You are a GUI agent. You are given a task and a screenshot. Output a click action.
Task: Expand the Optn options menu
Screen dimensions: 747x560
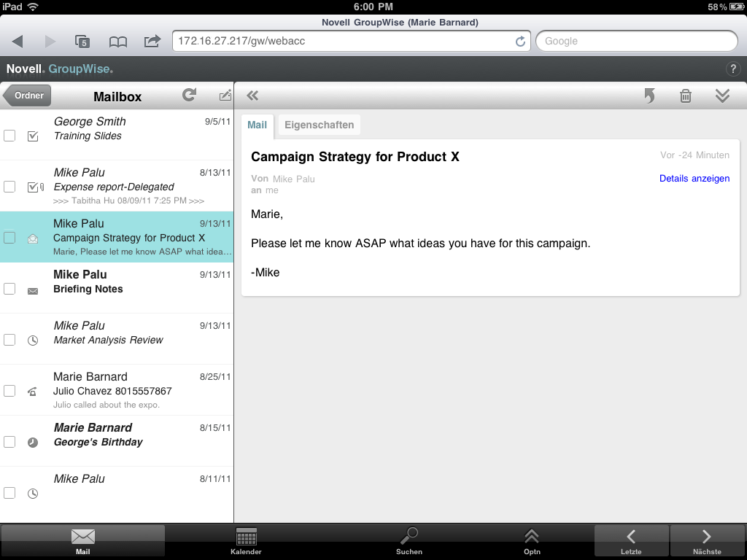[x=532, y=542]
